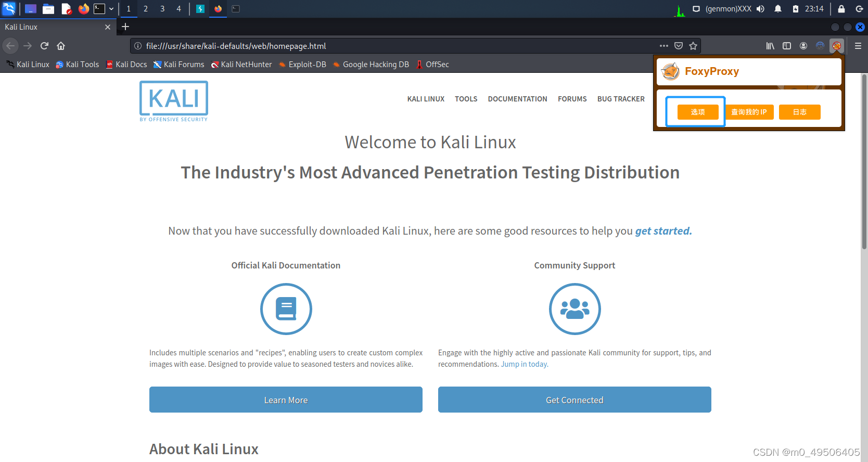Click the Learn More button

pyautogui.click(x=286, y=400)
